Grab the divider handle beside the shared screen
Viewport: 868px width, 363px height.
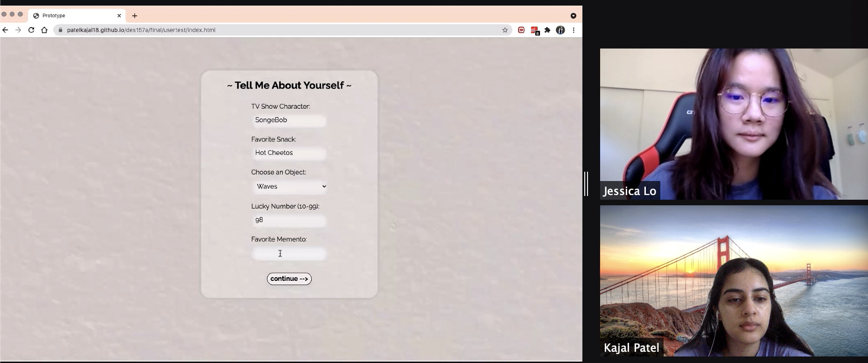tap(586, 184)
